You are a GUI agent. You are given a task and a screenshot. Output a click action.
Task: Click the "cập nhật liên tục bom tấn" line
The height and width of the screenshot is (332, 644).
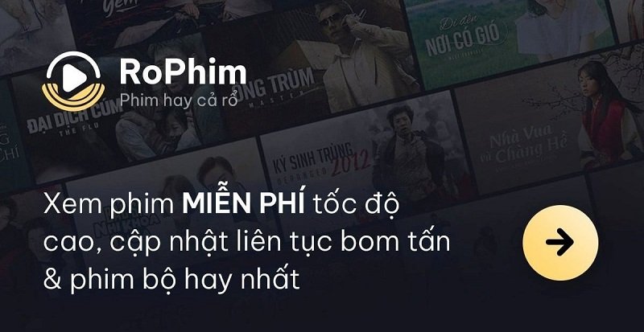(x=280, y=244)
